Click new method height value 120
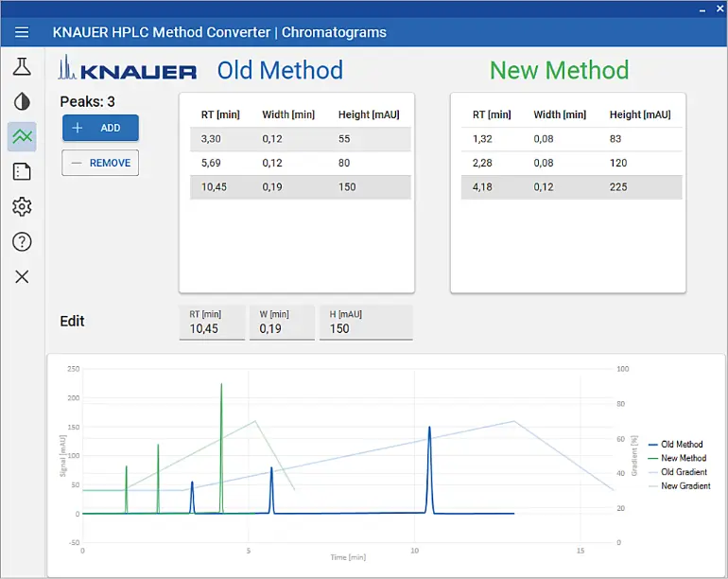Viewport: 728px width, 579px height. pyautogui.click(x=618, y=163)
